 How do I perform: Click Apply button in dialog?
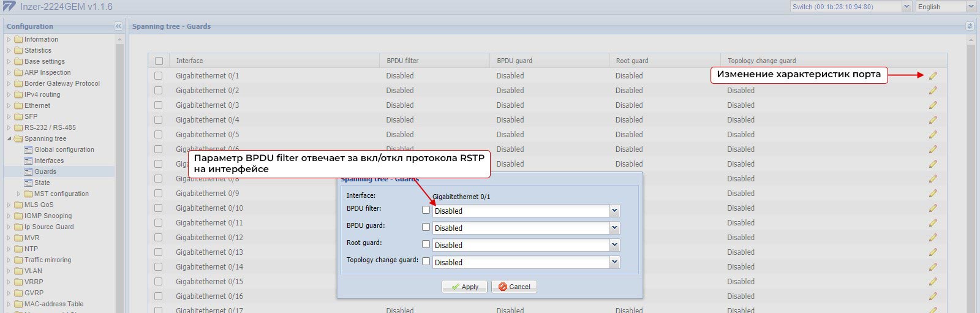(465, 287)
